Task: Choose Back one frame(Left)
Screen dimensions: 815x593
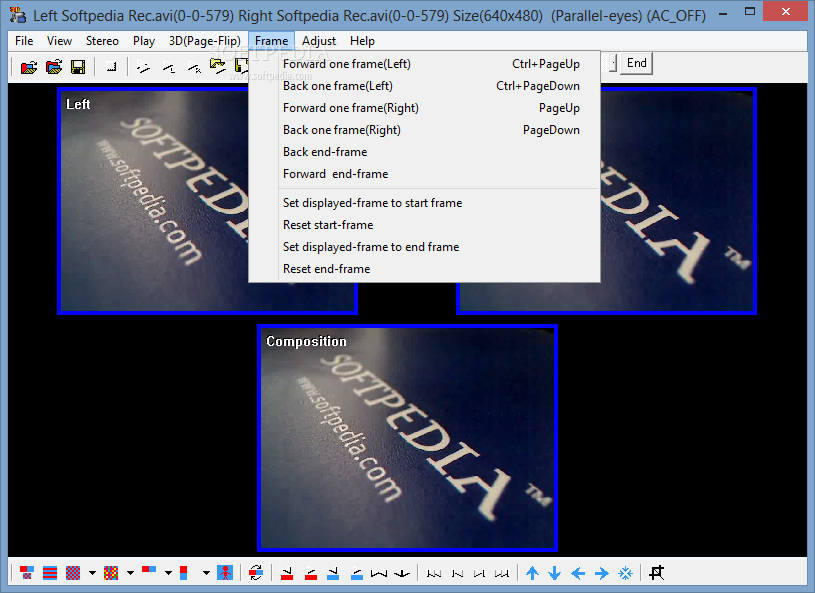Action: coord(425,86)
